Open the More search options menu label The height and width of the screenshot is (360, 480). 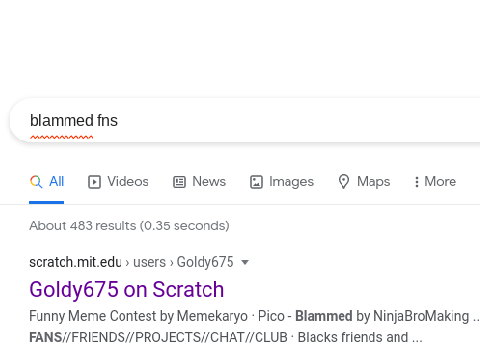coord(440,182)
